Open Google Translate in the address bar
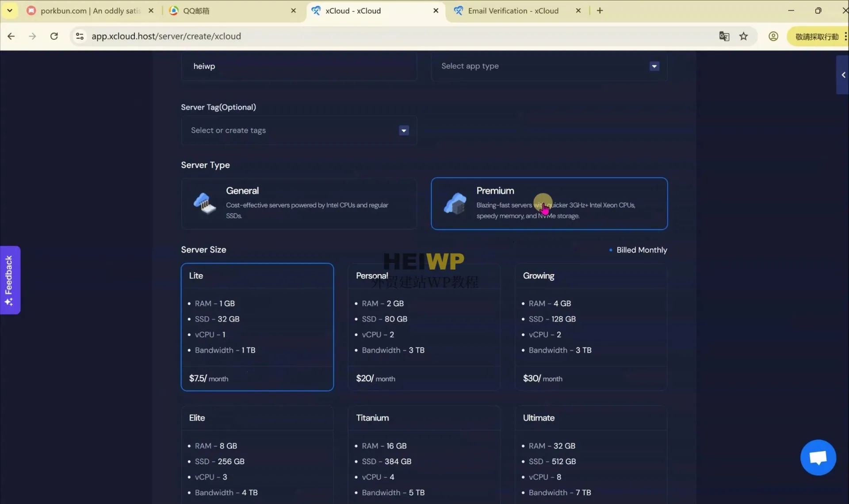 point(724,36)
